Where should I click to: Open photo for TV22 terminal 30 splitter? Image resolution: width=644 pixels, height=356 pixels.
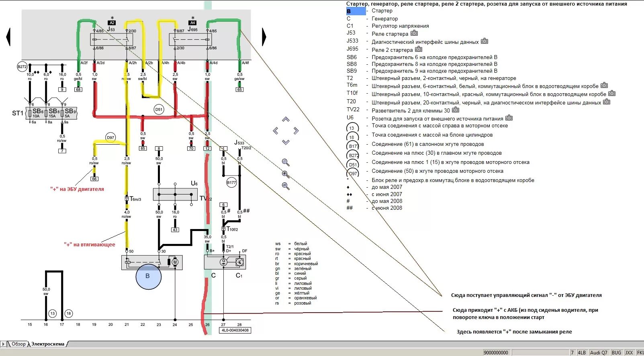[x=456, y=110]
